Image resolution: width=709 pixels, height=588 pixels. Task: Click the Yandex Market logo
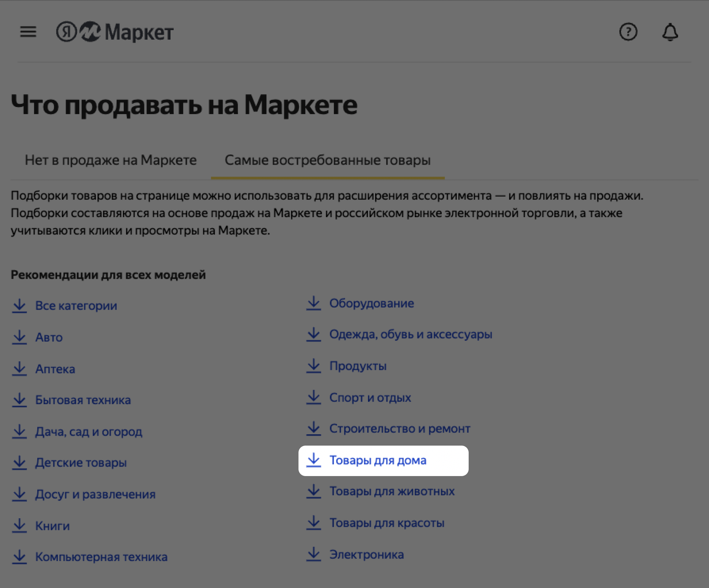click(x=115, y=32)
